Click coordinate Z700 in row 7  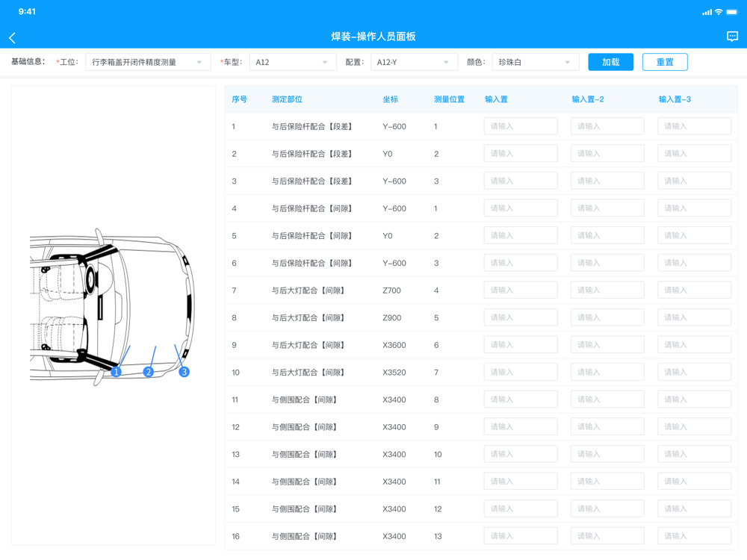tap(391, 290)
